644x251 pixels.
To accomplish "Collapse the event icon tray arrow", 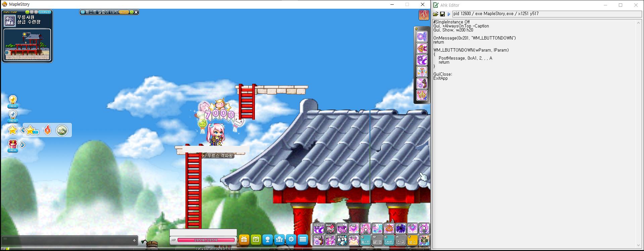I will 23,130.
